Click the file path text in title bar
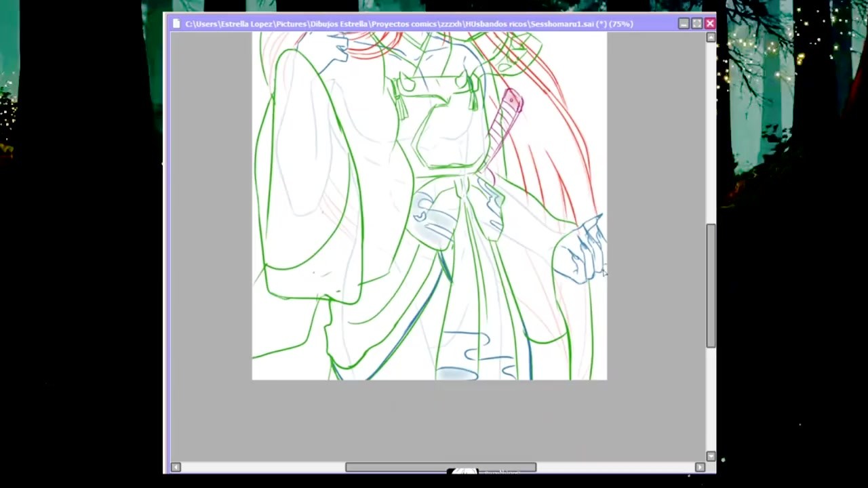 point(407,24)
